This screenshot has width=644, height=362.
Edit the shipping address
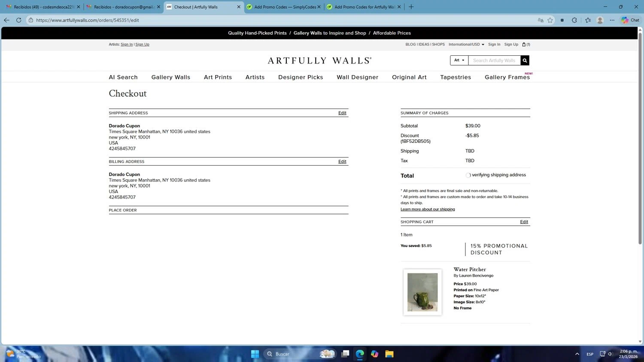click(342, 113)
